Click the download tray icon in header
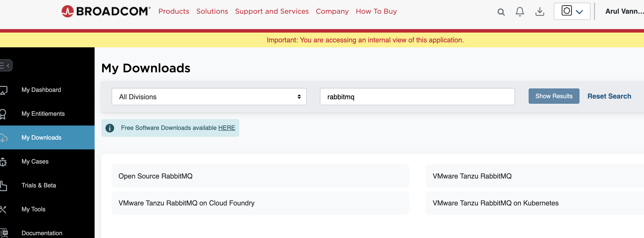This screenshot has height=238, width=644. pyautogui.click(x=540, y=12)
